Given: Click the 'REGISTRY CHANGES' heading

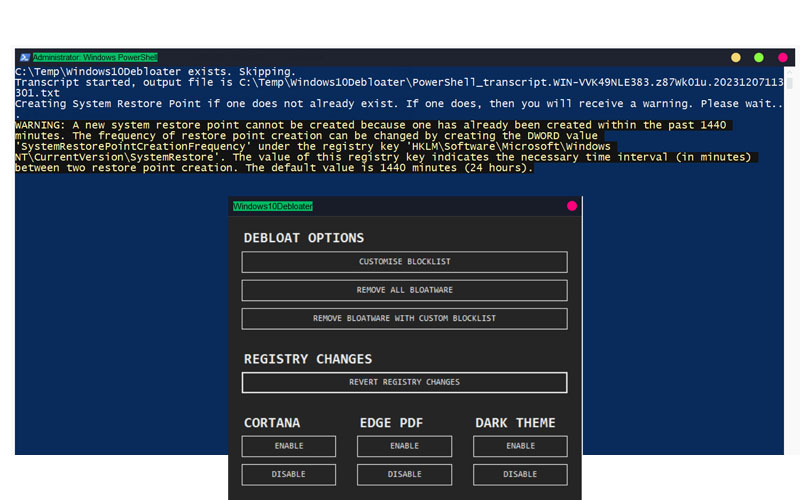Looking at the screenshot, I should coord(308,359).
